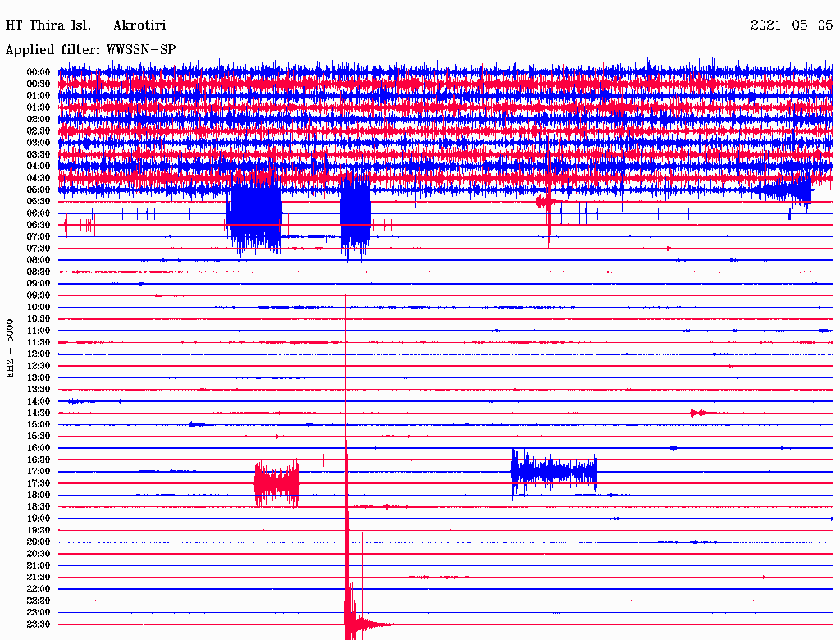Click the long blue signal burst on the 17:00 trace
The height and width of the screenshot is (640, 840).
click(x=554, y=472)
